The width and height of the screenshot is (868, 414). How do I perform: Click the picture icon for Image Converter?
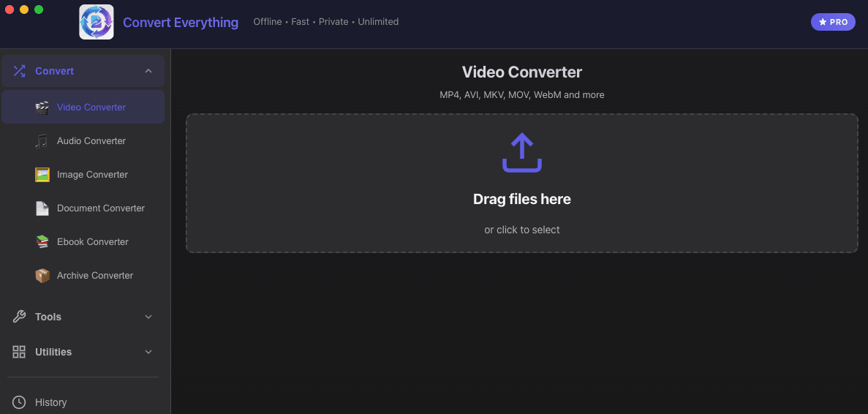(x=42, y=175)
